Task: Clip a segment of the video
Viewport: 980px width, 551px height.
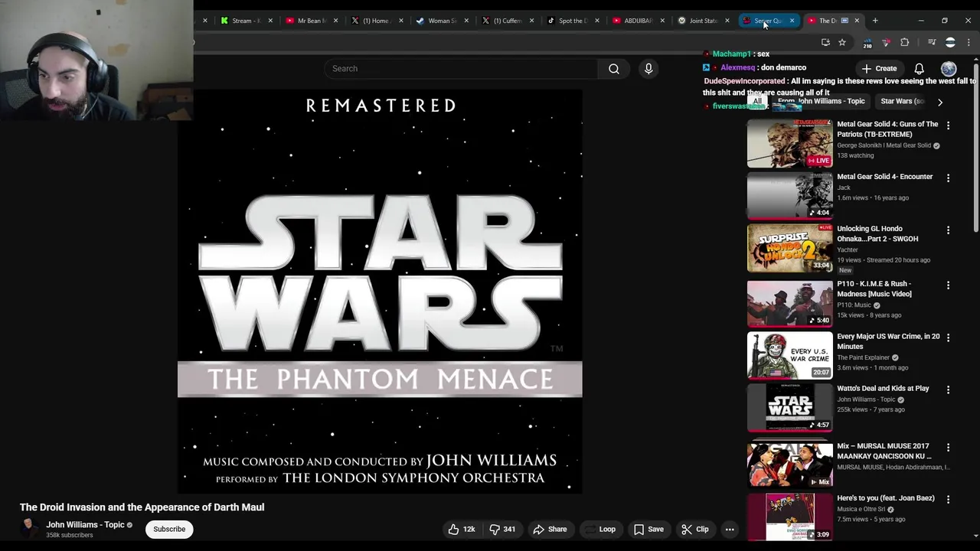Action: 694,529
